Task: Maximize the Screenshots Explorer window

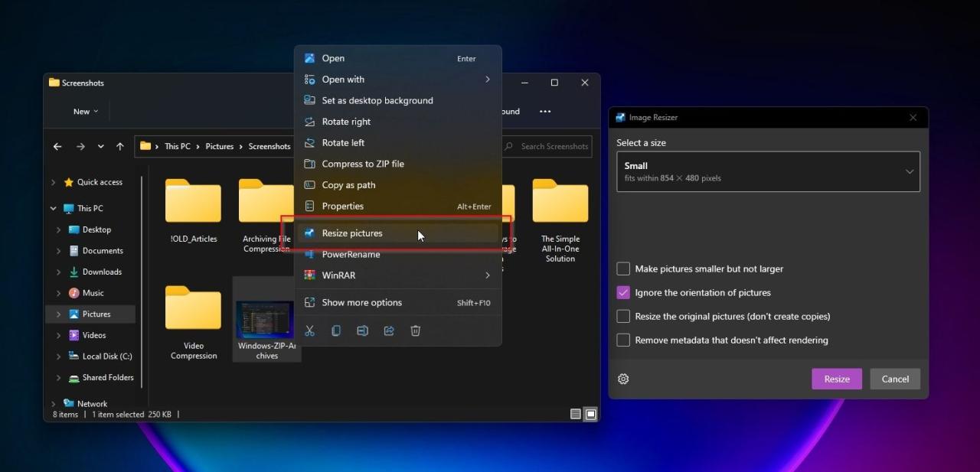Action: (554, 83)
